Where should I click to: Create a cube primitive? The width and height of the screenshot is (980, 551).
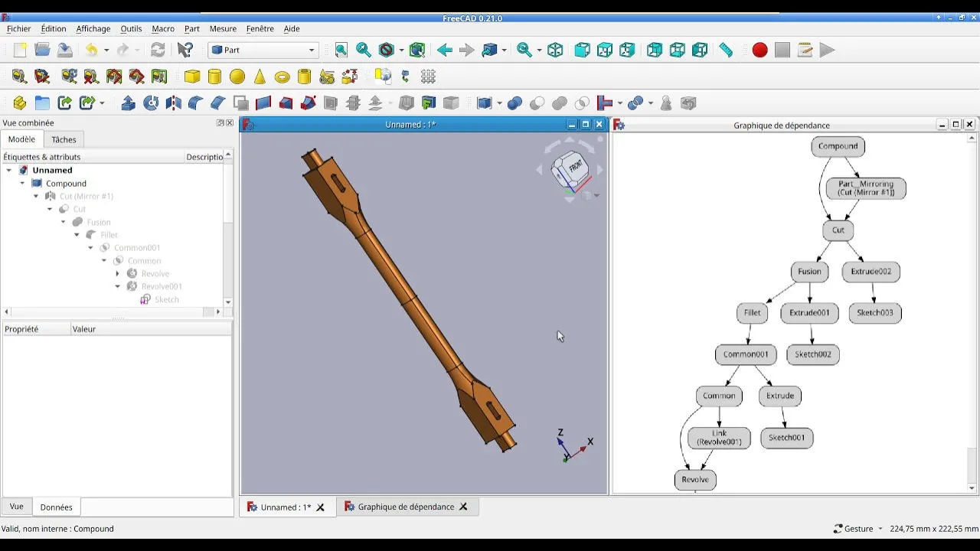coord(192,77)
